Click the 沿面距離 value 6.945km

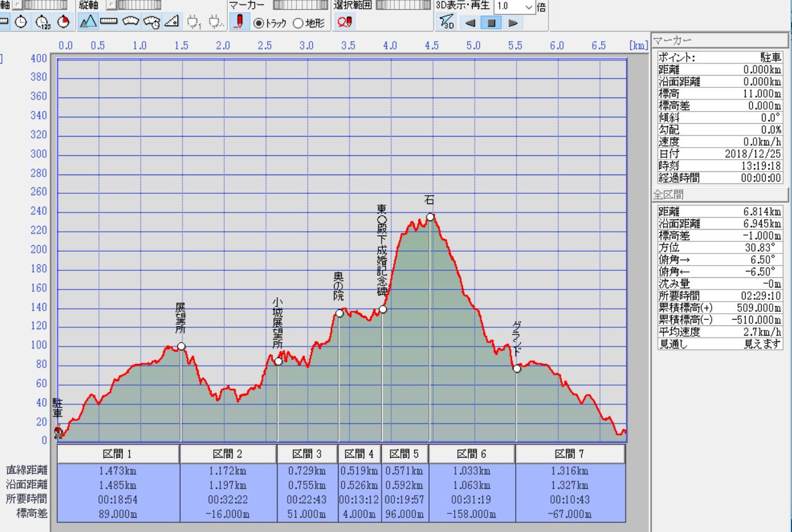tap(762, 223)
